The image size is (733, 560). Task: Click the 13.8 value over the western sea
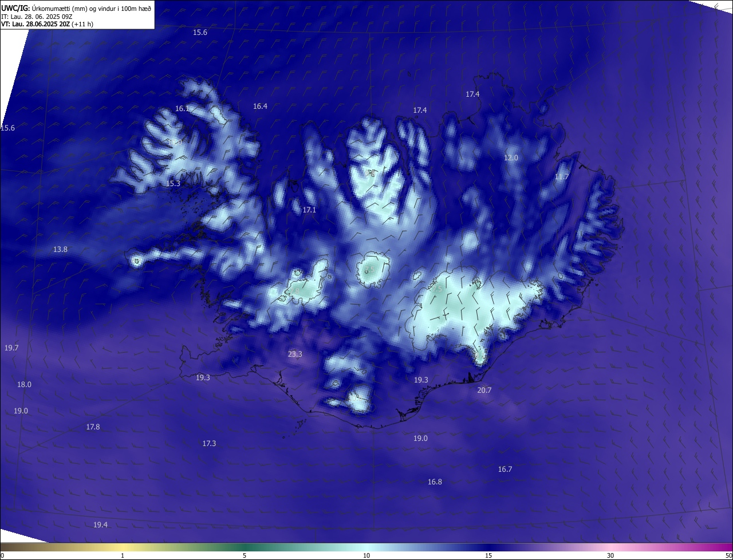tap(60, 249)
